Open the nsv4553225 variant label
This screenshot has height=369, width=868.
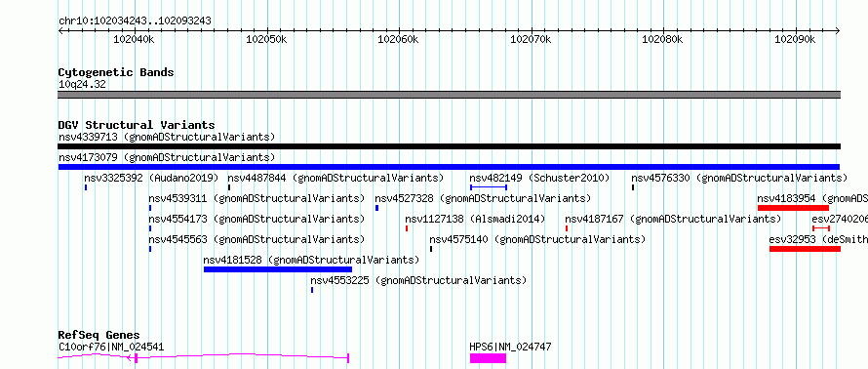[418, 280]
